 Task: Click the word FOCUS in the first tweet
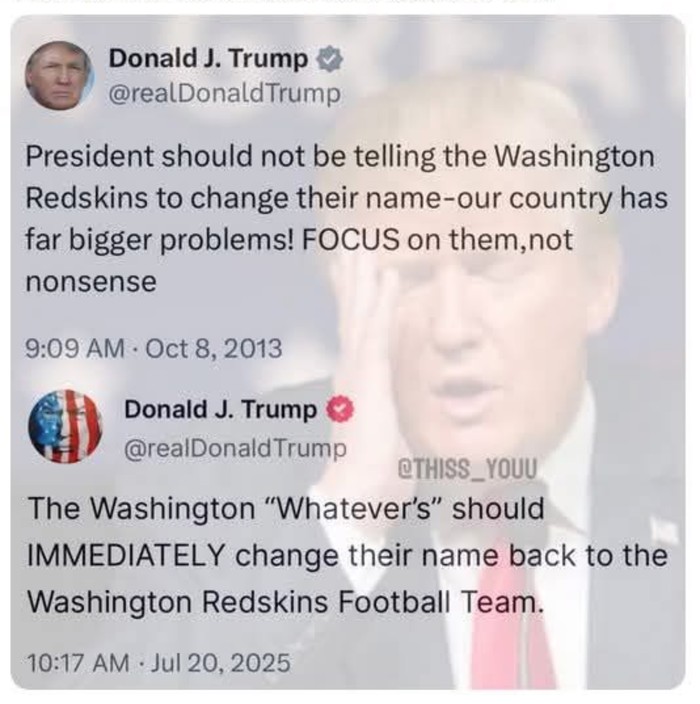tap(351, 240)
